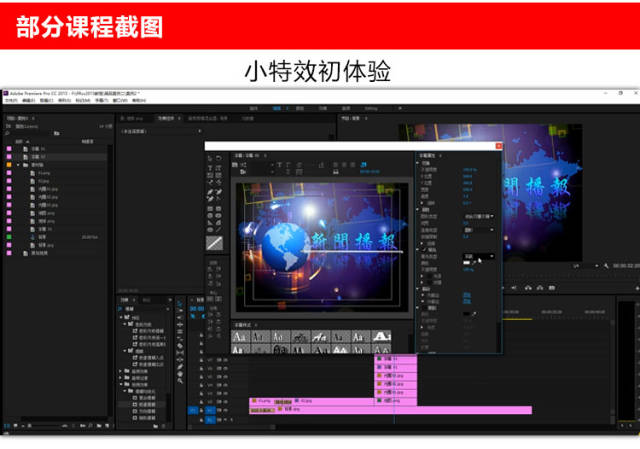The width and height of the screenshot is (640, 449).
Task: Click the shadow color eyedropper in title properties
Action: tap(474, 314)
